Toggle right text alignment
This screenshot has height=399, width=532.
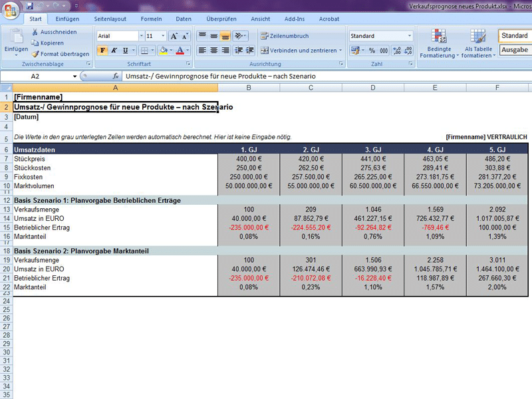pyautogui.click(x=225, y=51)
